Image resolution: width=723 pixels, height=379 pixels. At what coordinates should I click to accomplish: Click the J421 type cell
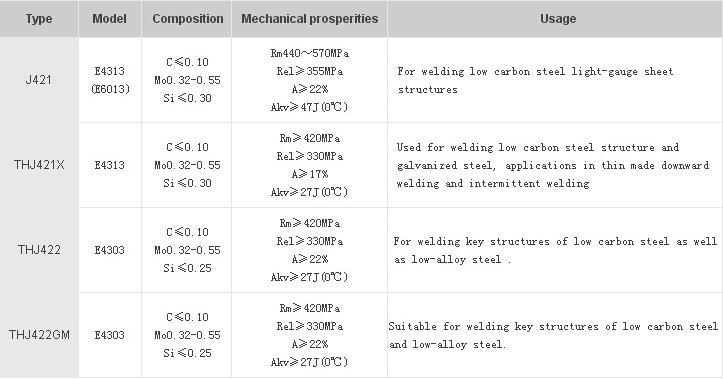pyautogui.click(x=39, y=80)
